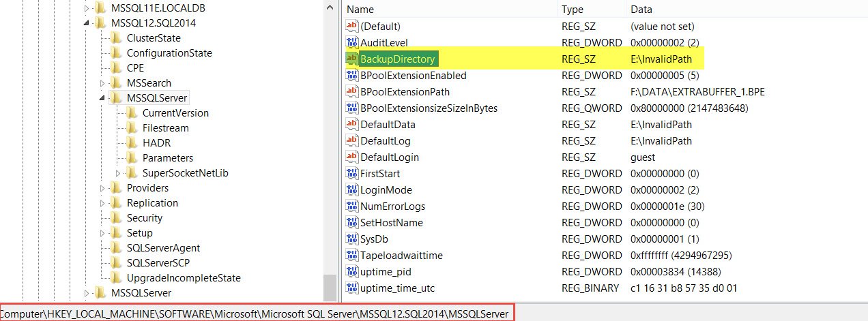Click the DWORD icon beside SetHostName
This screenshot has width=868, height=321.
[352, 222]
